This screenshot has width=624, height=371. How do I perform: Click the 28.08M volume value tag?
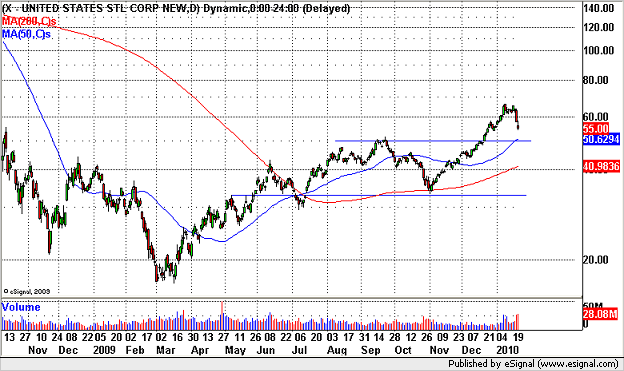600,314
